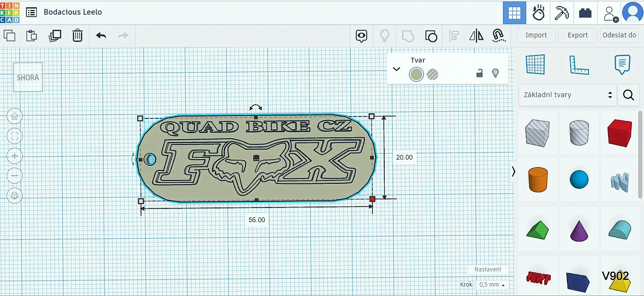The width and height of the screenshot is (644, 296).
Task: Click the Odeslat do button
Action: click(x=619, y=35)
